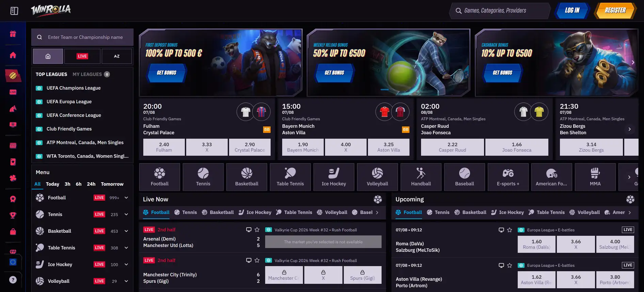Open the monitor icon for Arsenal (Demi) match

pos(249,230)
